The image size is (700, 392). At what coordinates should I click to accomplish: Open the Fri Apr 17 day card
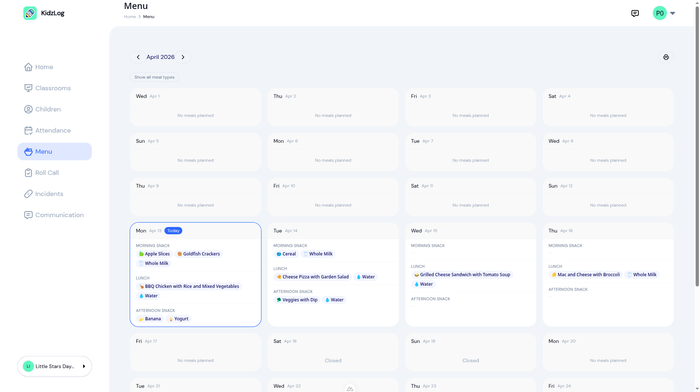[x=196, y=352]
